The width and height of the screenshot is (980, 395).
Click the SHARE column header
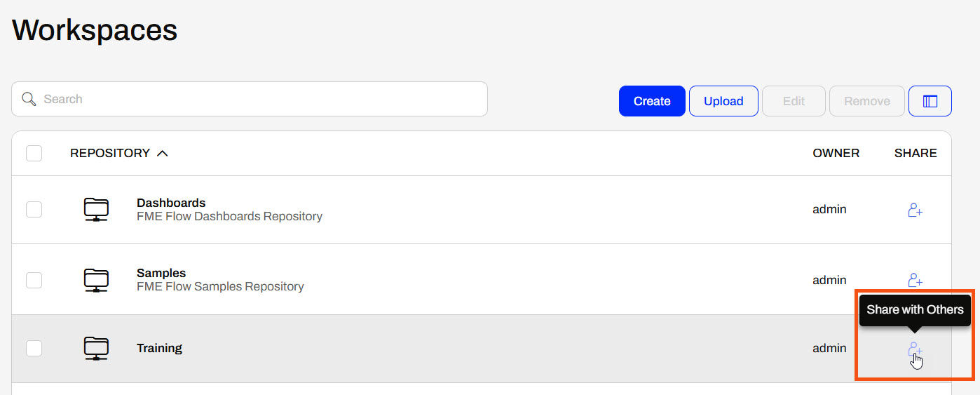(x=916, y=153)
